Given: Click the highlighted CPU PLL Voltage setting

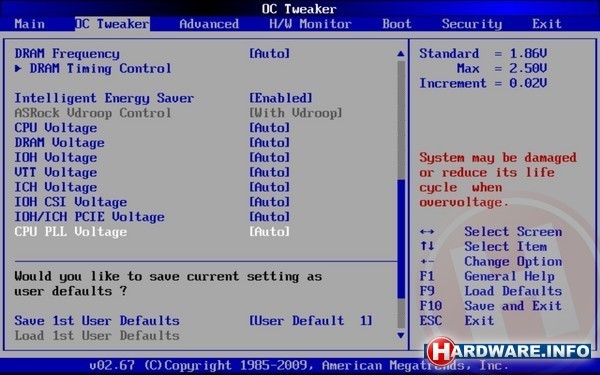Looking at the screenshot, I should click(70, 233).
